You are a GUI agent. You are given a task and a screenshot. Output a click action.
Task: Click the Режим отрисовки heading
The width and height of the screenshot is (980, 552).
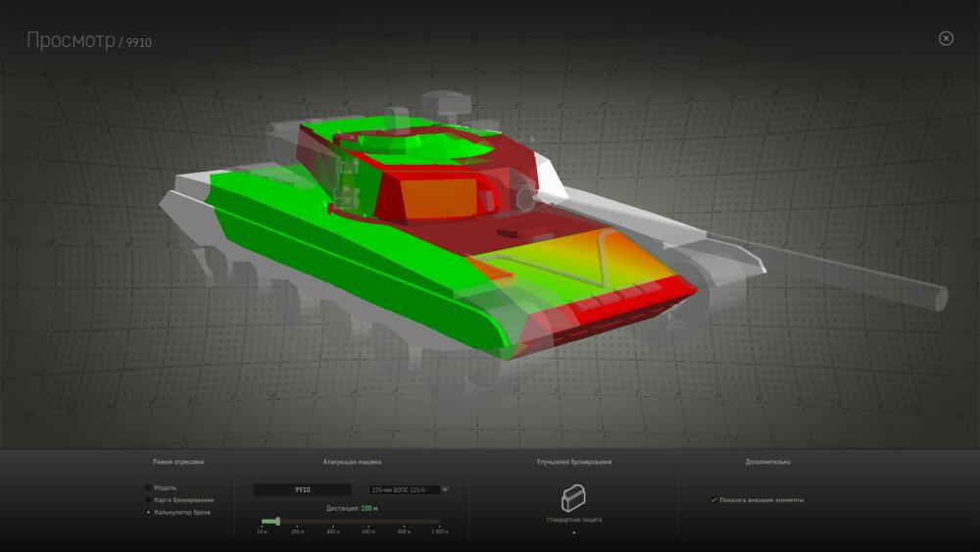click(178, 462)
